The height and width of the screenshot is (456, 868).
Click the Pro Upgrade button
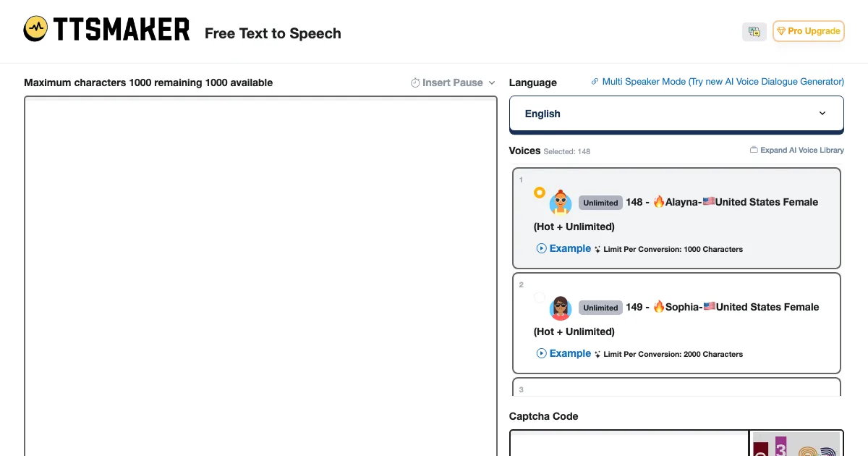pyautogui.click(x=808, y=31)
